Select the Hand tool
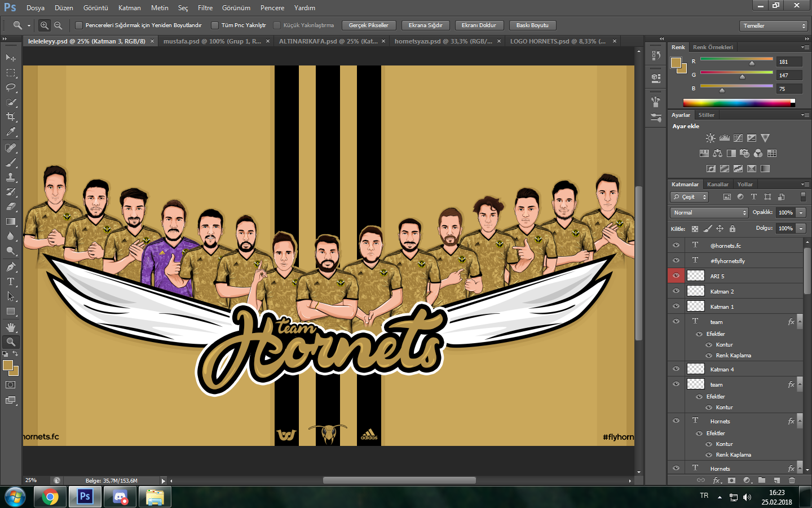Image resolution: width=812 pixels, height=508 pixels. (x=11, y=327)
